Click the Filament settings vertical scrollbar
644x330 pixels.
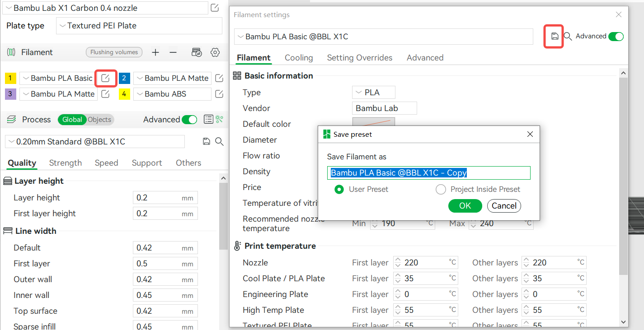(623, 176)
